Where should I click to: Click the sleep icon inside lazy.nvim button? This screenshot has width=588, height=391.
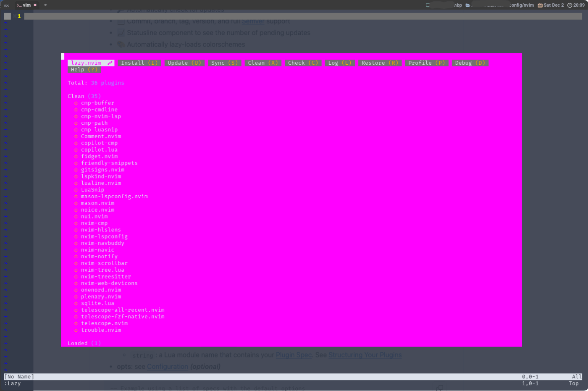pos(110,63)
